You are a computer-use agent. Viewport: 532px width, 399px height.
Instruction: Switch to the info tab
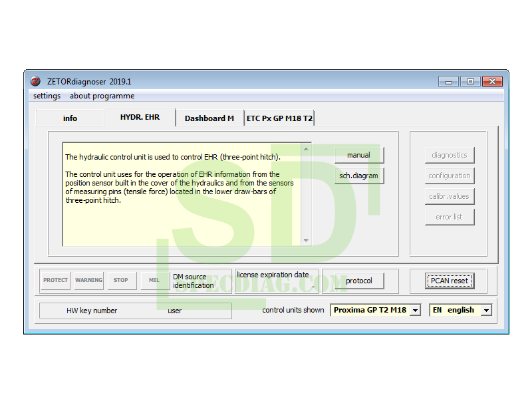point(70,118)
